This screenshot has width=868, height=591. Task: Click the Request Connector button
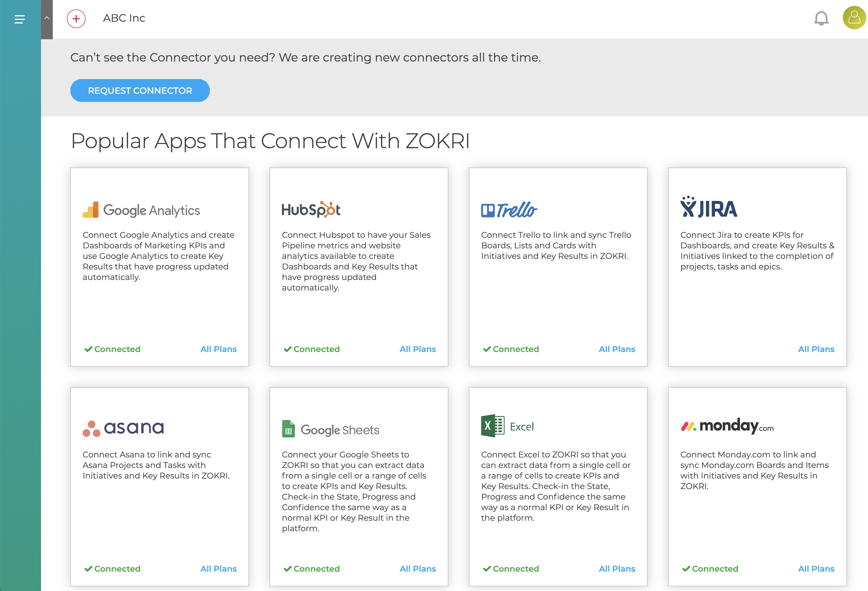(140, 90)
